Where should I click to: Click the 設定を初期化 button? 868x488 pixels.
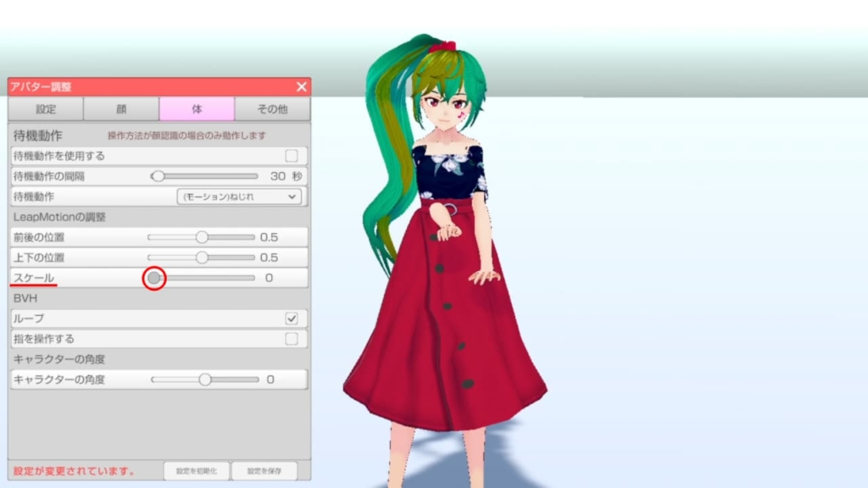point(197,471)
